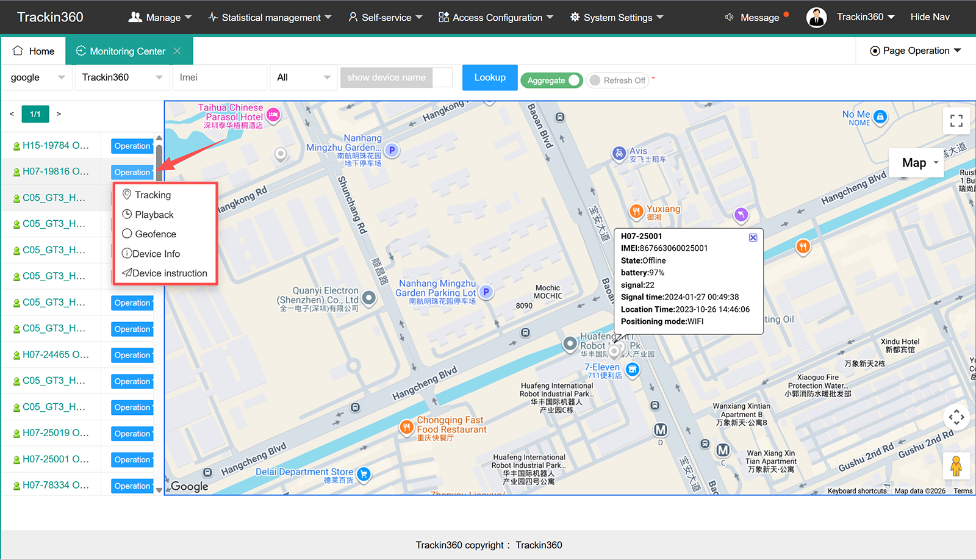Image resolution: width=976 pixels, height=560 pixels.
Task: Click the Quanyi Electron company marker
Action: pyautogui.click(x=368, y=298)
